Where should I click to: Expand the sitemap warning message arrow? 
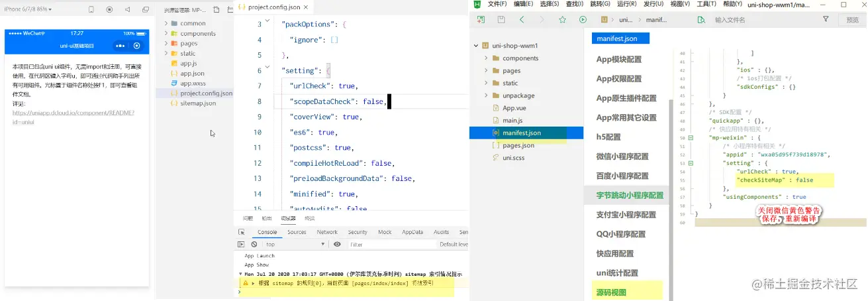point(254,282)
